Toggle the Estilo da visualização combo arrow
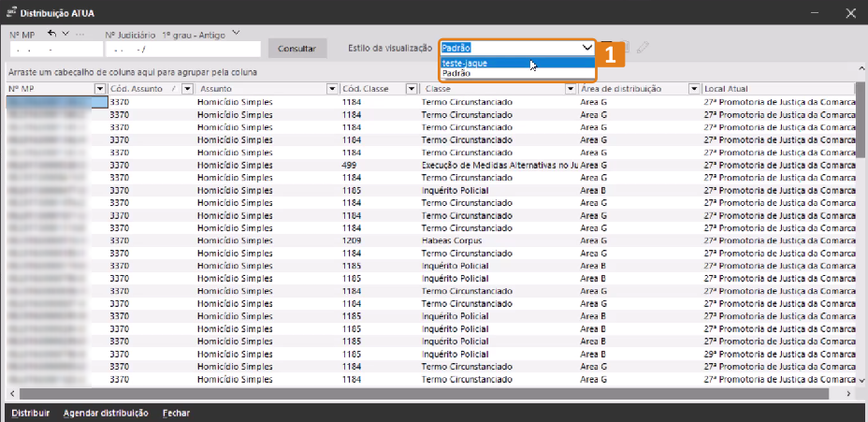This screenshot has width=868, height=422. click(x=586, y=48)
